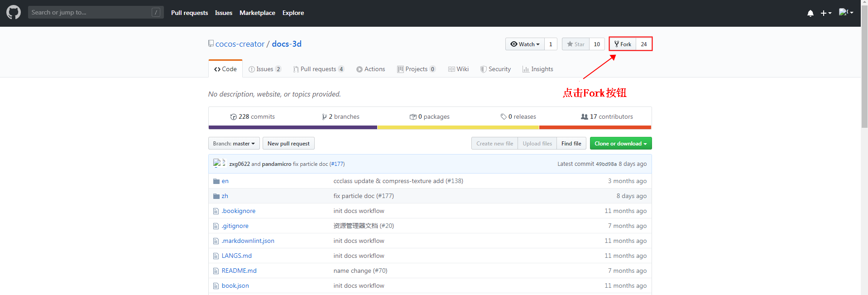Fork the repository with Fork button
Screen dimensions: 868x295
[x=623, y=44]
